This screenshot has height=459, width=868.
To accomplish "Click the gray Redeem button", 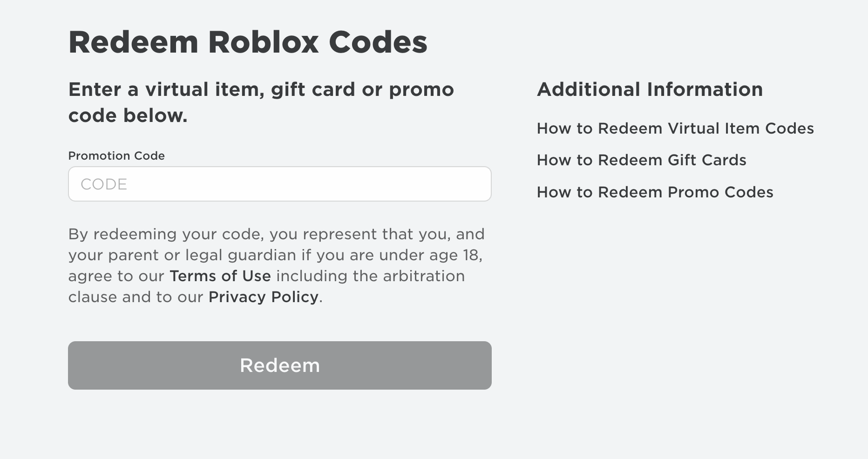I will [279, 365].
